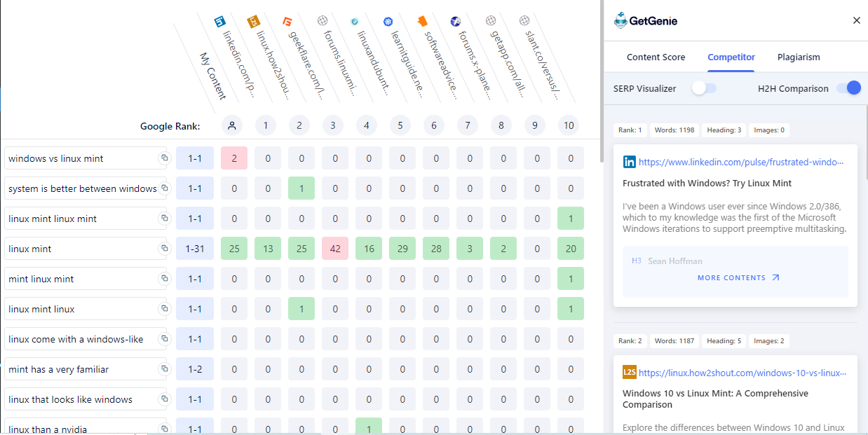
Task: Click the GetGenie logo
Action: click(646, 21)
